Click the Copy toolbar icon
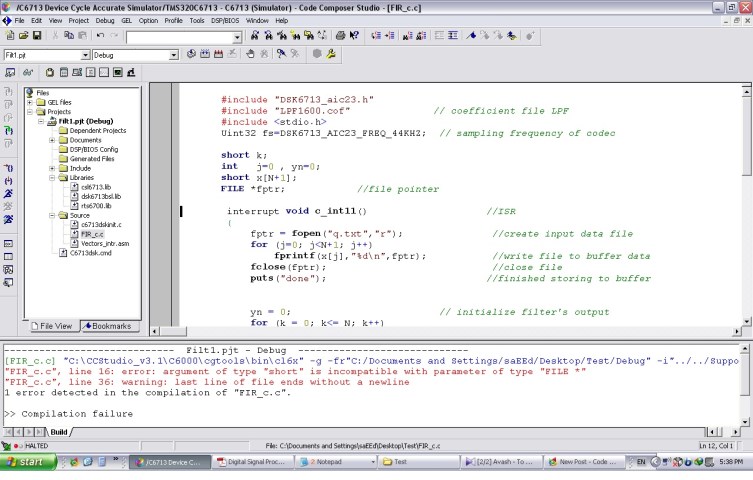This screenshot has width=753, height=480. 69,36
